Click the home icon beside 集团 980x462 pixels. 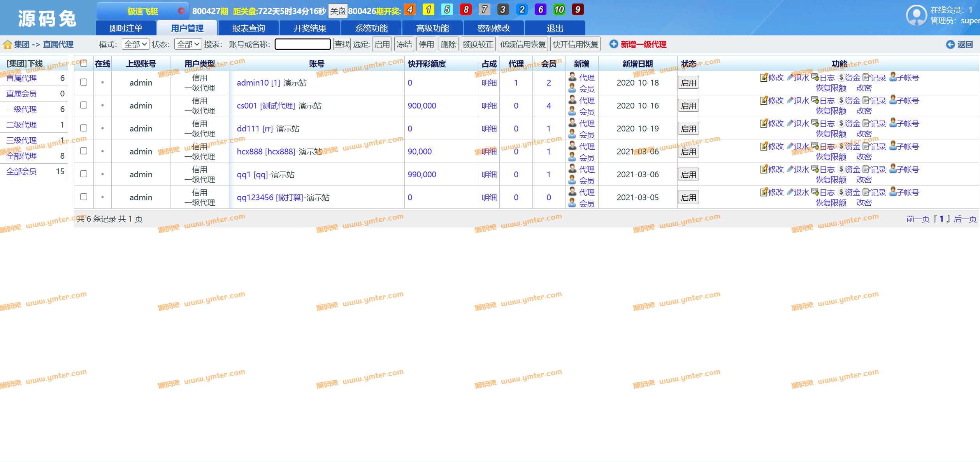[x=7, y=44]
